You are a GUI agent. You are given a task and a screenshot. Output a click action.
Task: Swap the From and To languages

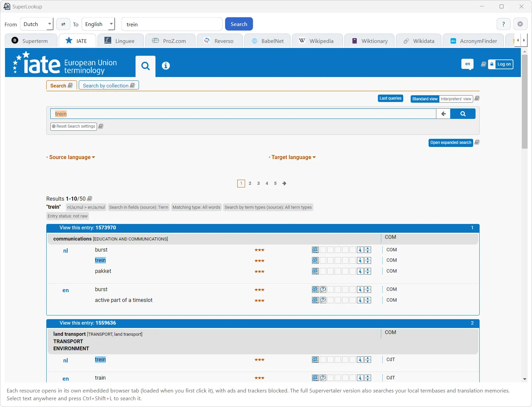tap(63, 24)
